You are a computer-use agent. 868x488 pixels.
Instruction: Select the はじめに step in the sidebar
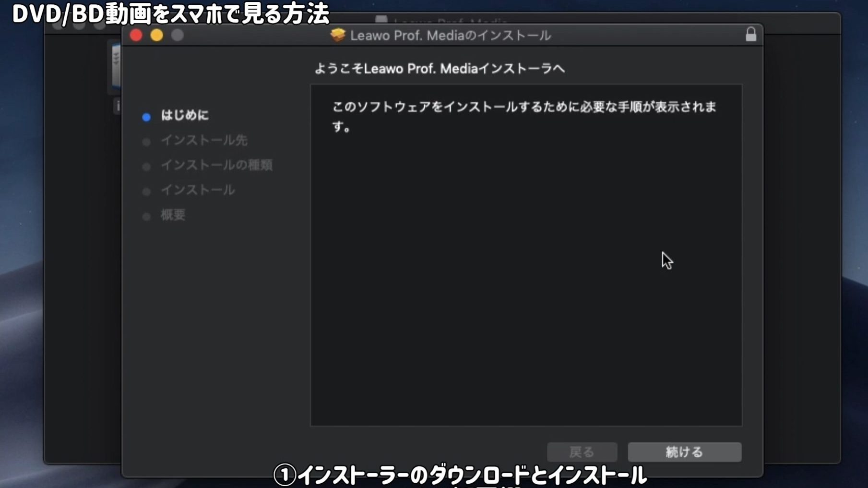(x=185, y=115)
